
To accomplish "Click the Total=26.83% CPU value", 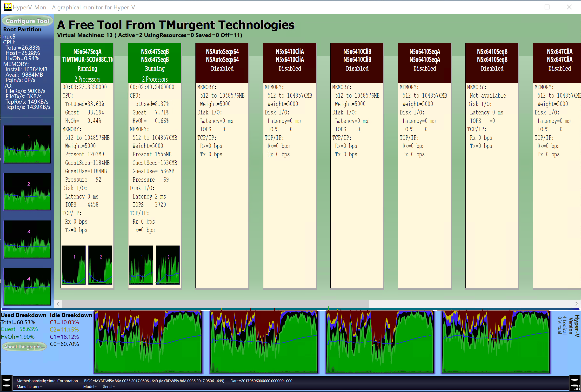I will 23,47.
